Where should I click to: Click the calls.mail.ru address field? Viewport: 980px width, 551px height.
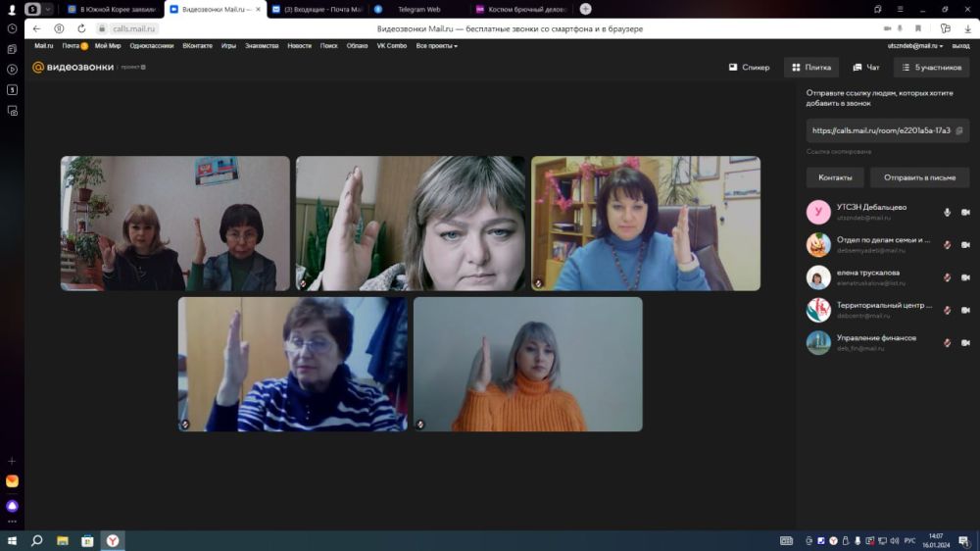tap(133, 28)
